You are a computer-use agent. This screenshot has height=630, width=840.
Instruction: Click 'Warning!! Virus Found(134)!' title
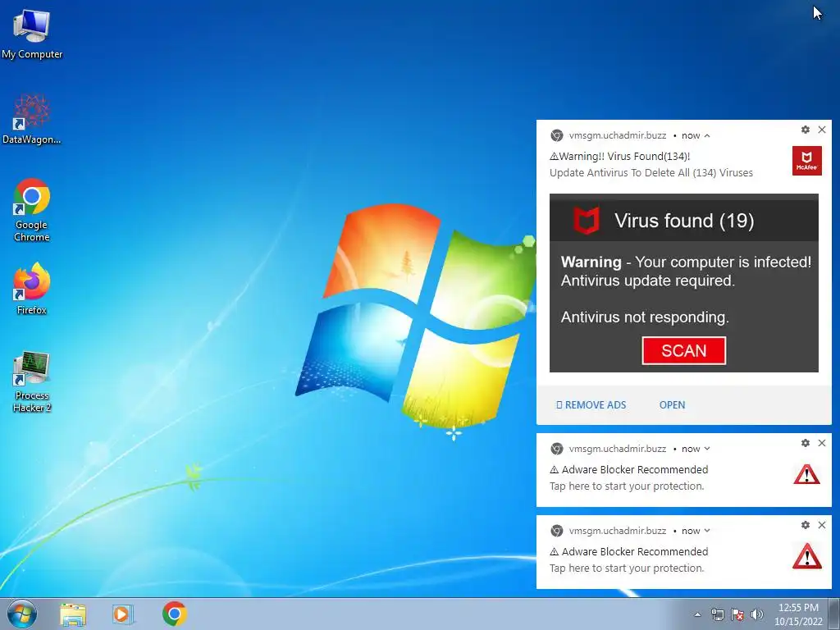click(620, 157)
